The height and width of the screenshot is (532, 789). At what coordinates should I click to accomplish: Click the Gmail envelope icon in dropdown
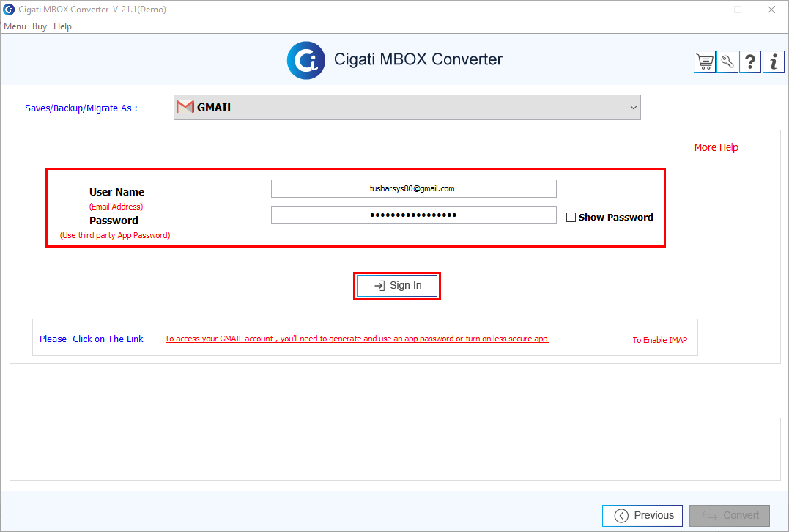pyautogui.click(x=185, y=107)
